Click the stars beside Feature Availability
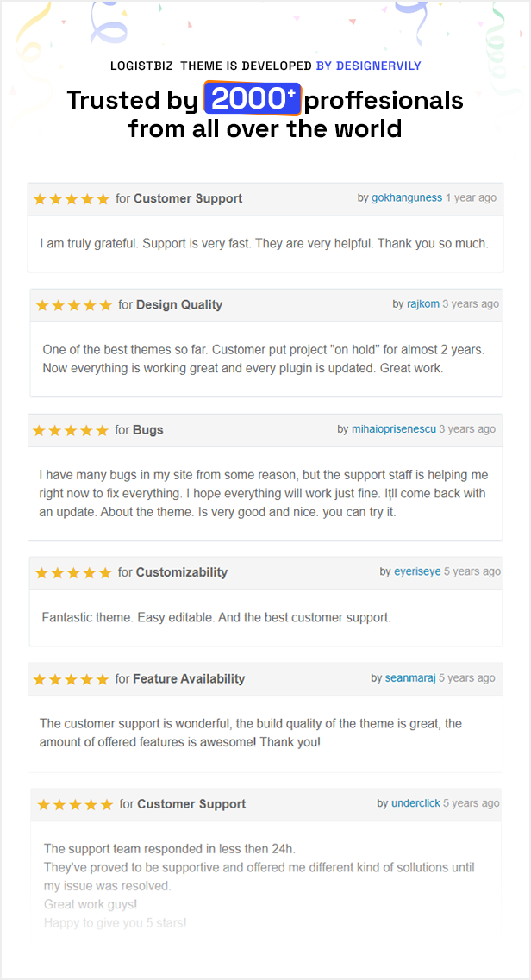This screenshot has width=531, height=980. point(71,679)
